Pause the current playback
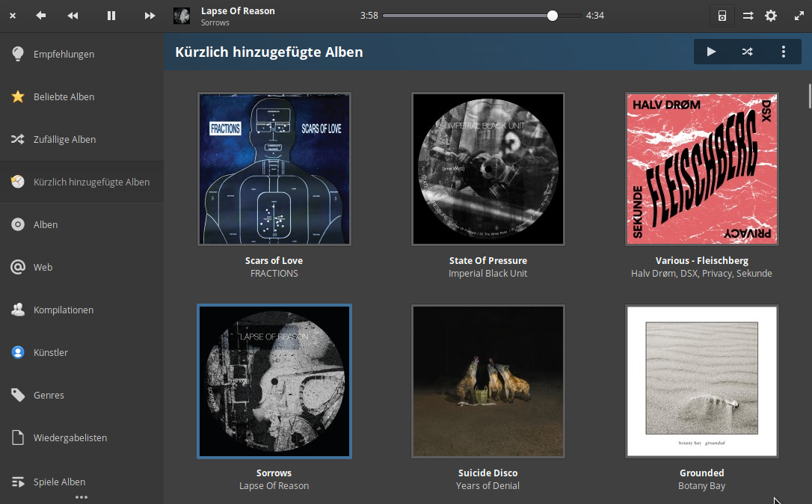The image size is (812, 504). point(111,16)
